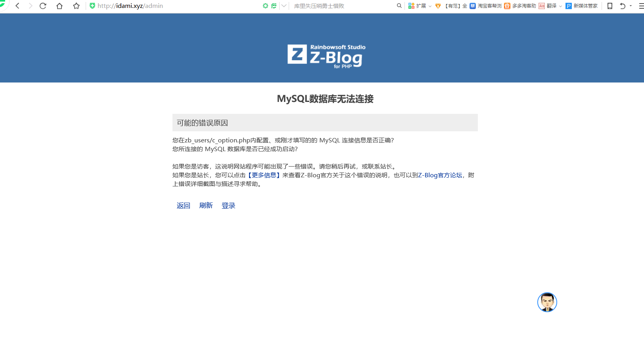Open the Z-Blog官方论坛 link
The width and height of the screenshot is (644, 351).
(440, 175)
